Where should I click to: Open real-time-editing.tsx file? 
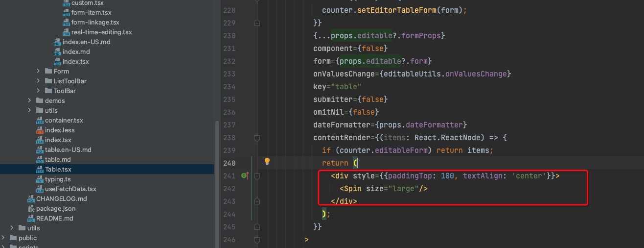click(102, 32)
